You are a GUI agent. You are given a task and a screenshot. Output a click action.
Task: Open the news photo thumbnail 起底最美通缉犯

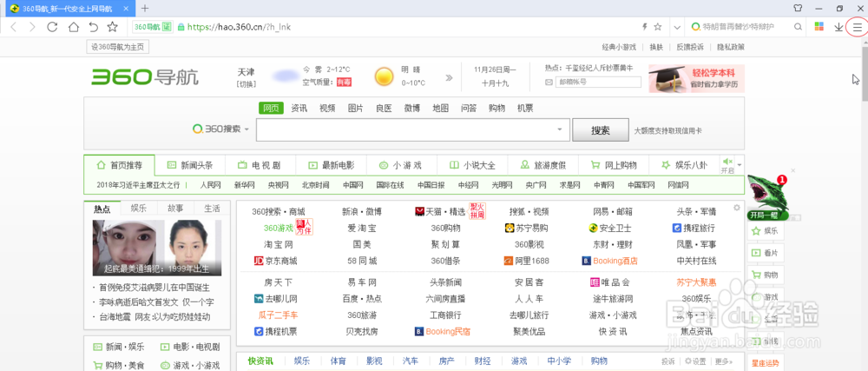(157, 248)
